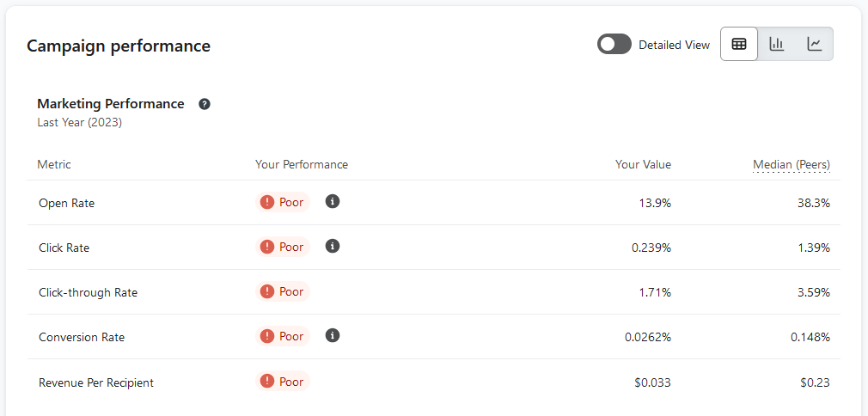Viewport: 868px width, 416px height.
Task: Open info icon beside Open Rate
Action: click(x=332, y=202)
